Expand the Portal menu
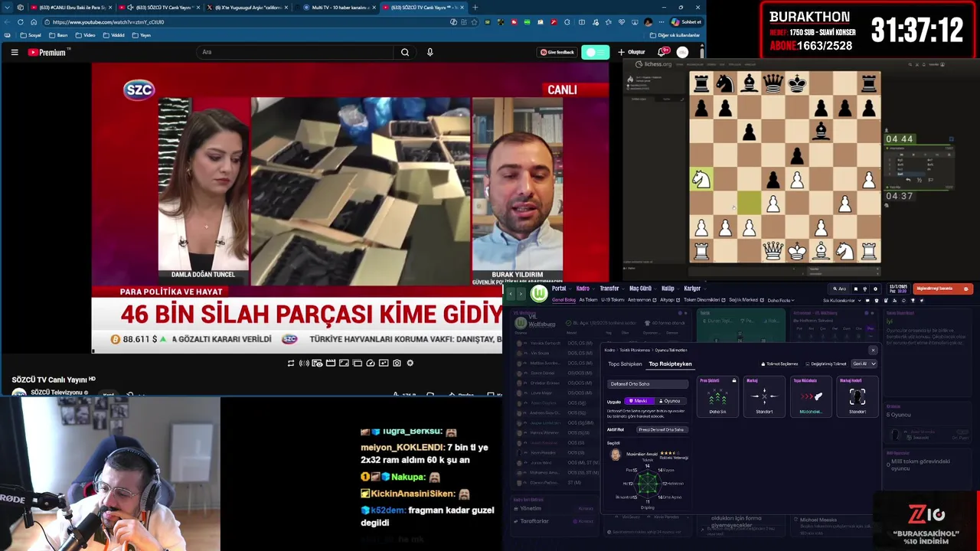This screenshot has width=980, height=551. pos(561,289)
